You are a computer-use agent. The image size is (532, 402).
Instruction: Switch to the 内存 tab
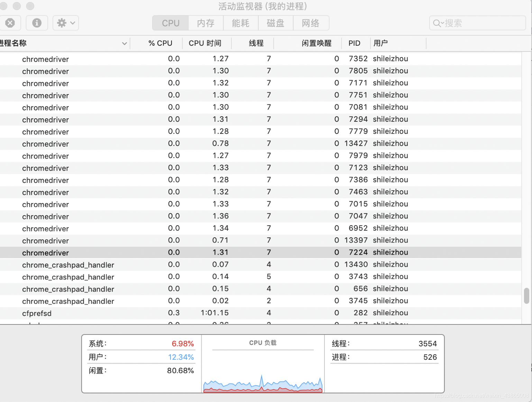tap(206, 23)
